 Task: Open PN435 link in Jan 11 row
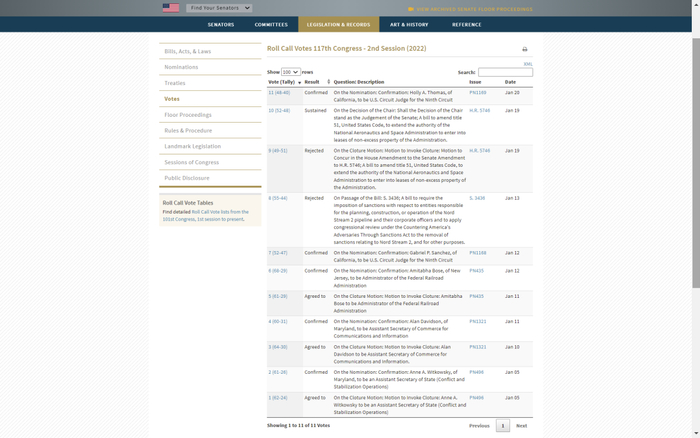click(476, 296)
